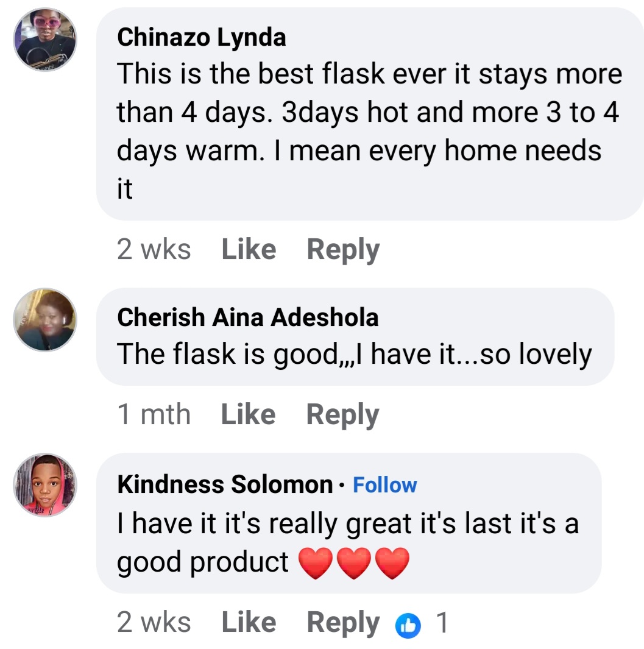
Task: Open Kindness Solomon's profile picture
Action: 45,485
